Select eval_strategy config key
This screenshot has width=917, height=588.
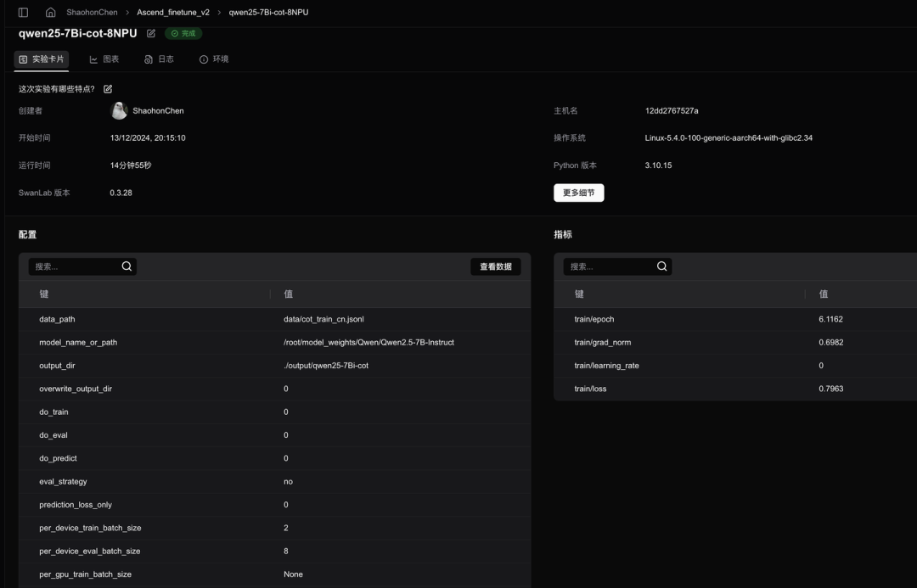[63, 482]
